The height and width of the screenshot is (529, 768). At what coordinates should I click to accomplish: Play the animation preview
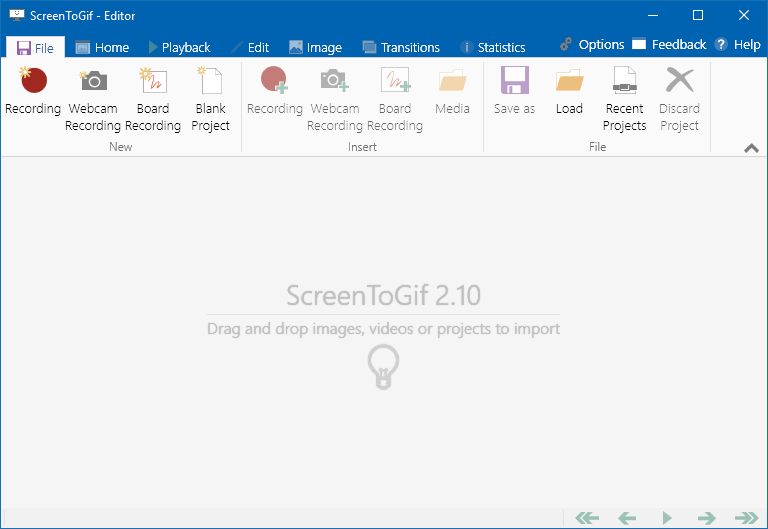click(667, 518)
